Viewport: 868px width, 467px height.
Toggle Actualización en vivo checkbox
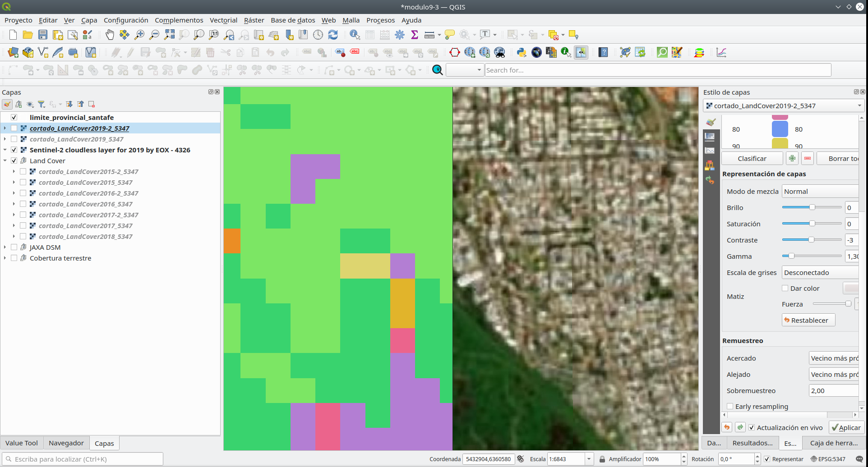point(752,427)
